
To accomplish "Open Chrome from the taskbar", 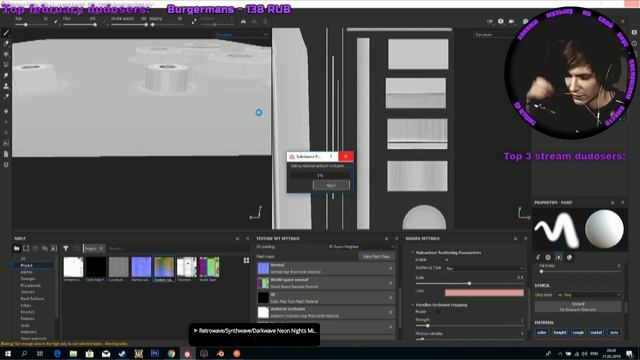I will pyautogui.click(x=171, y=353).
